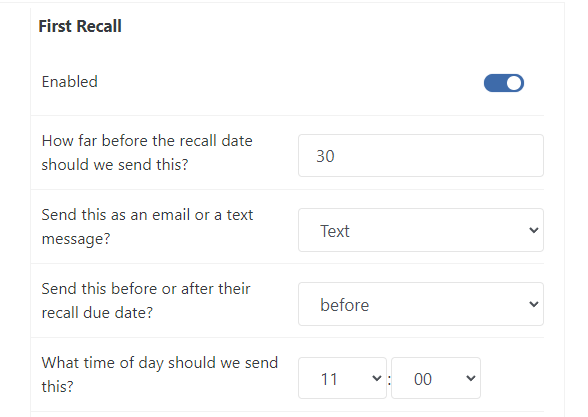This screenshot has width=588, height=417.
Task: Toggle the Enabled switch off
Action: tap(504, 83)
